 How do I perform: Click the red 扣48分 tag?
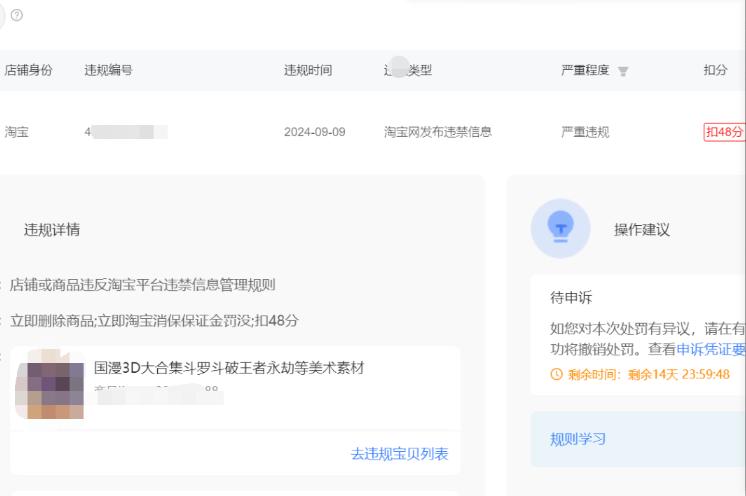click(x=724, y=132)
